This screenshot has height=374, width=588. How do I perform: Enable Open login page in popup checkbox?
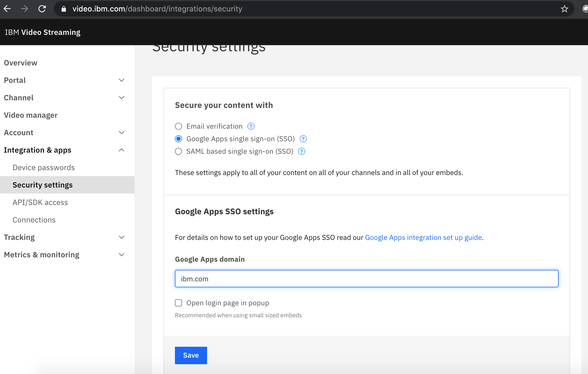tap(178, 303)
